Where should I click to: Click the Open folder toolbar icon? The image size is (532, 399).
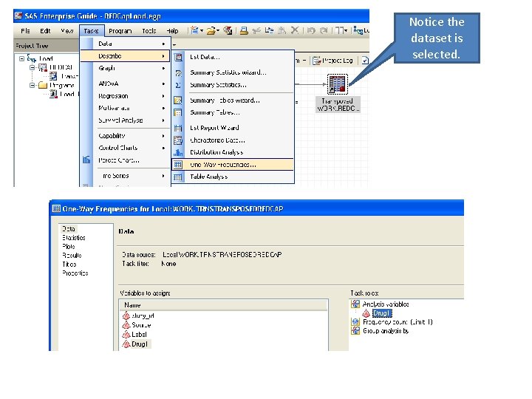(x=211, y=31)
